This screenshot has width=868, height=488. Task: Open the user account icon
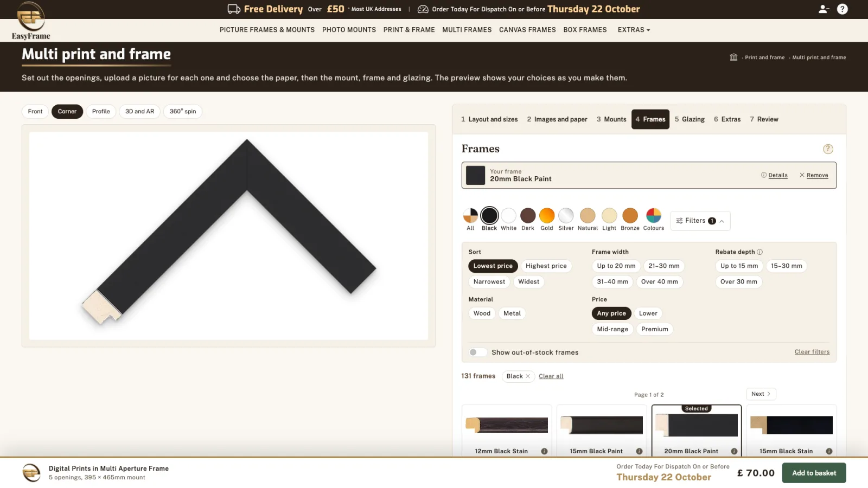coord(824,9)
